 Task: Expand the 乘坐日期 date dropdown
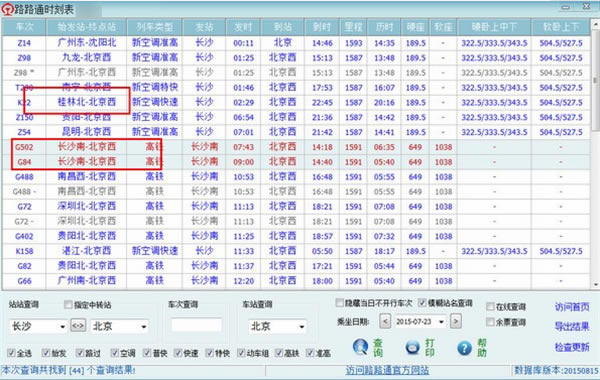click(441, 321)
